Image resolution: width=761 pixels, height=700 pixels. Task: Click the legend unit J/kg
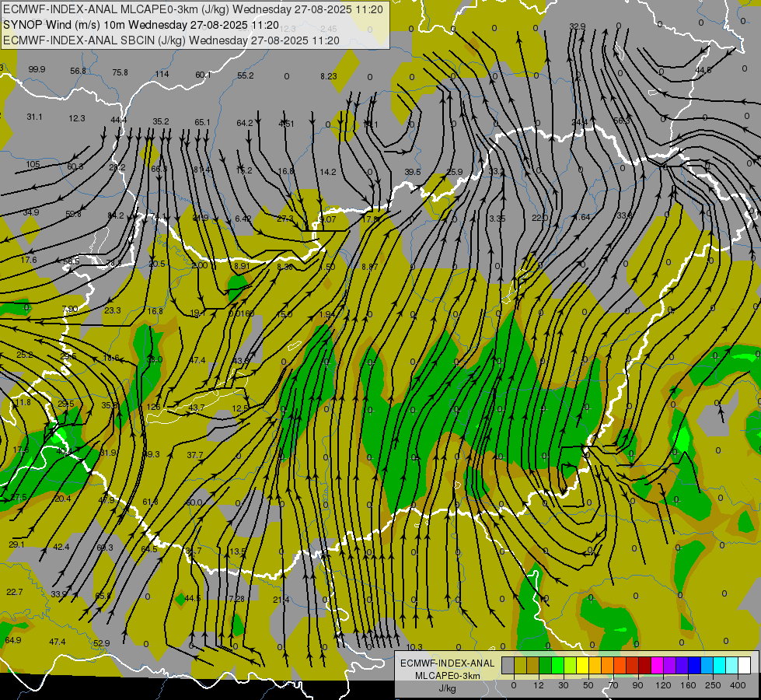(448, 688)
